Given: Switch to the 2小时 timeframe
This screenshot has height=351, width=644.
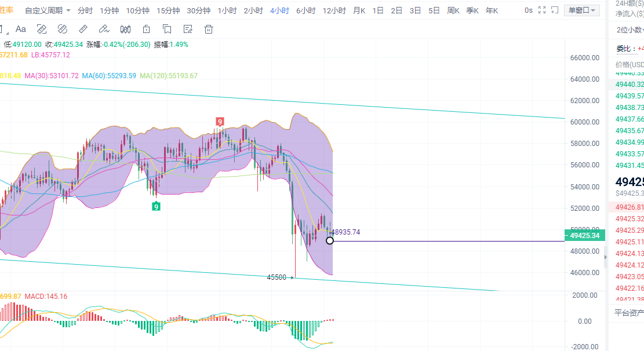Looking at the screenshot, I should tap(253, 10).
